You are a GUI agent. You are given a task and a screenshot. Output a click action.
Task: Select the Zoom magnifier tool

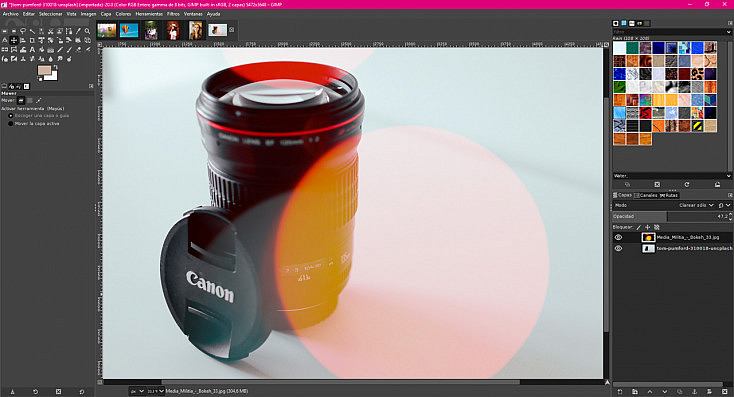[x=87, y=31]
